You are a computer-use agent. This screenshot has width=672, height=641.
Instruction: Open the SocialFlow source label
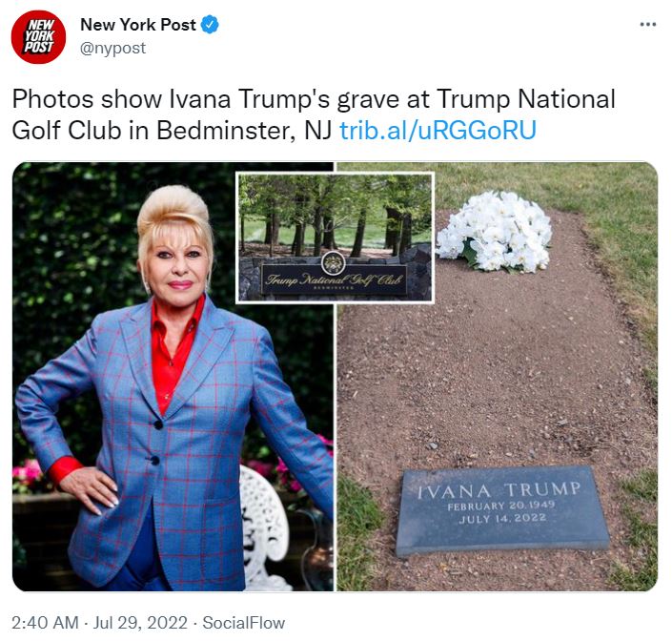click(x=243, y=623)
